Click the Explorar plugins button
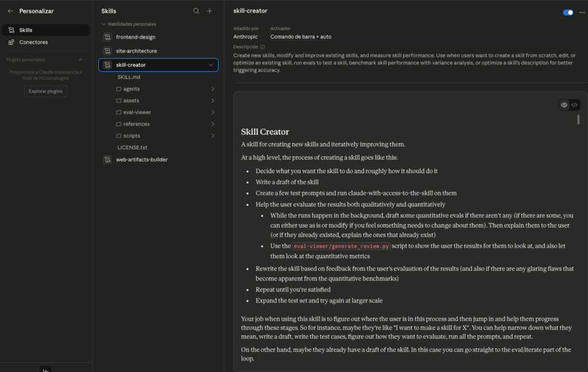Image resolution: width=588 pixels, height=372 pixels. coord(45,91)
